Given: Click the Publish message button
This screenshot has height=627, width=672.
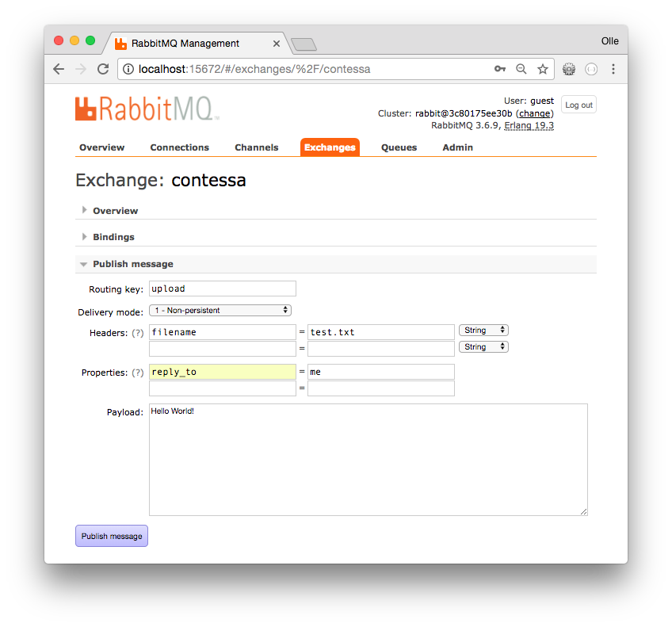Looking at the screenshot, I should point(112,536).
